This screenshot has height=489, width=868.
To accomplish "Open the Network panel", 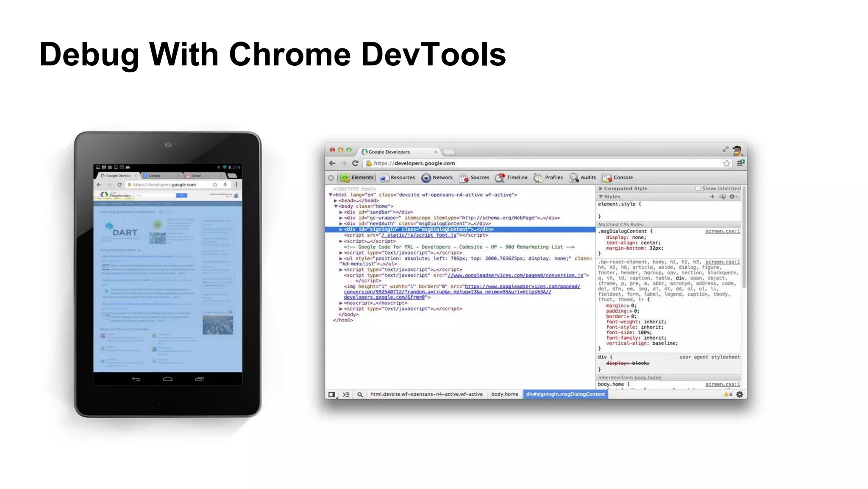I will click(x=437, y=178).
